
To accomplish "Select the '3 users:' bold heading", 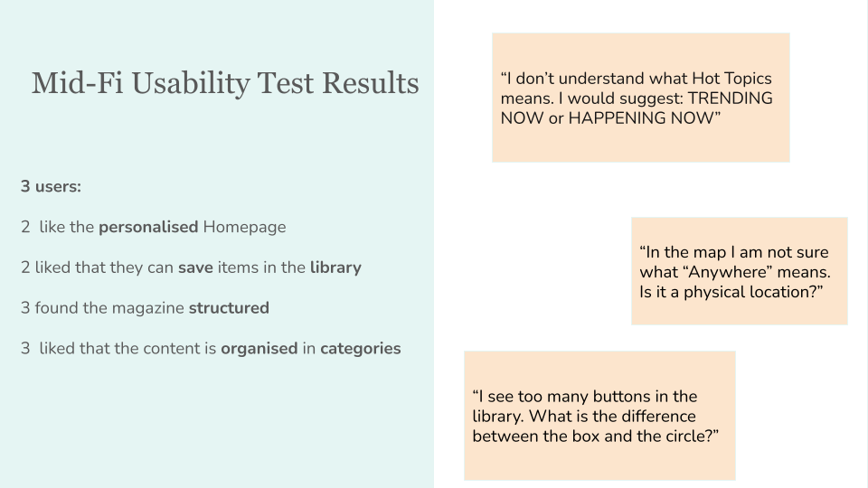I will [51, 186].
